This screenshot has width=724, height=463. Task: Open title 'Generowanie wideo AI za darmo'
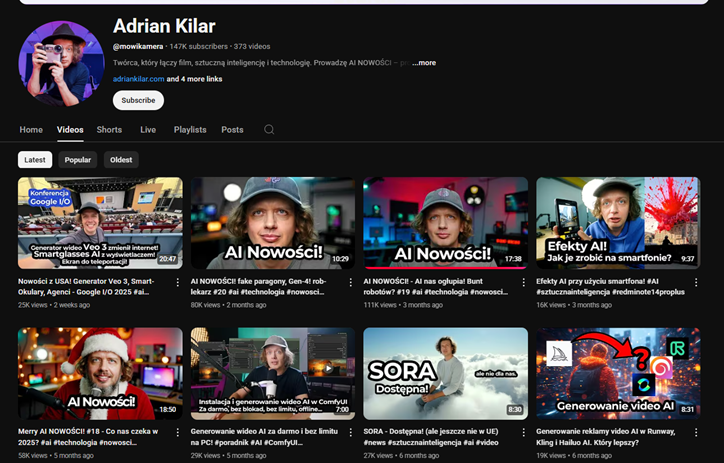click(264, 437)
